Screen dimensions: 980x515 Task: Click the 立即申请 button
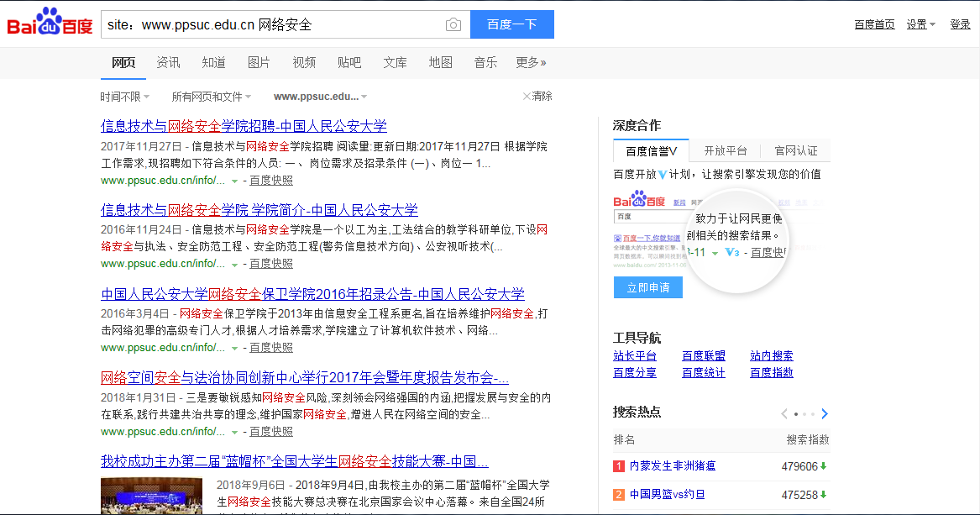coord(648,287)
